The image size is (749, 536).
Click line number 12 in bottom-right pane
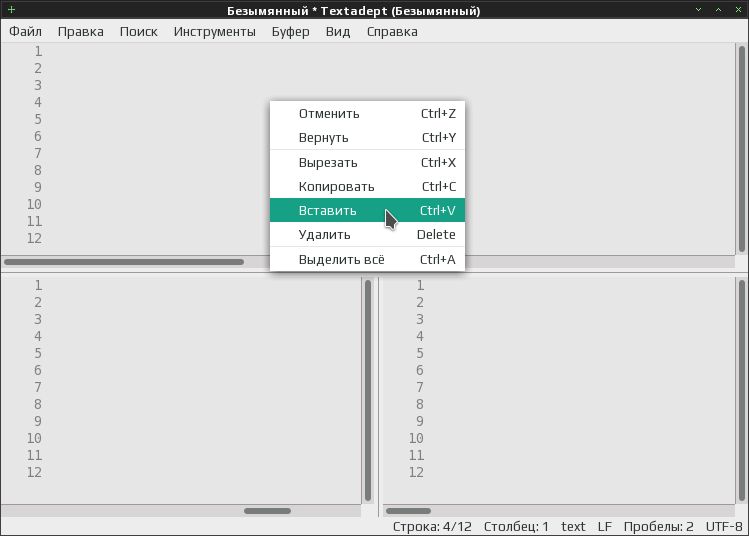pos(416,472)
